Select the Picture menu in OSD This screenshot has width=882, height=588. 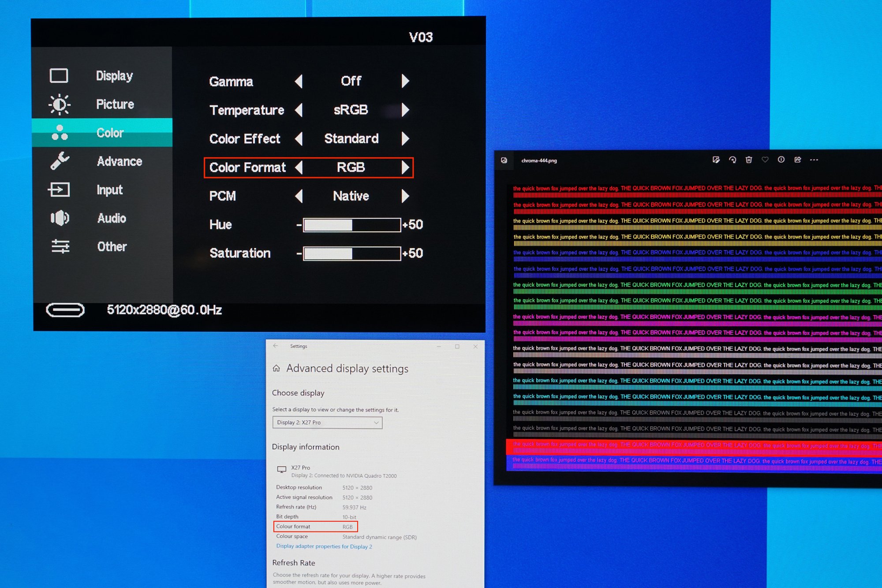click(115, 104)
